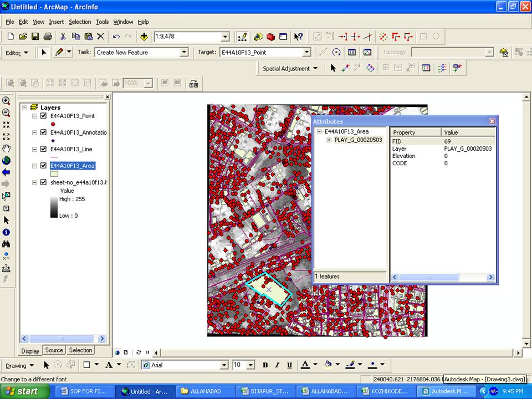Open the Task dropdown list
532x399 pixels.
(x=184, y=52)
